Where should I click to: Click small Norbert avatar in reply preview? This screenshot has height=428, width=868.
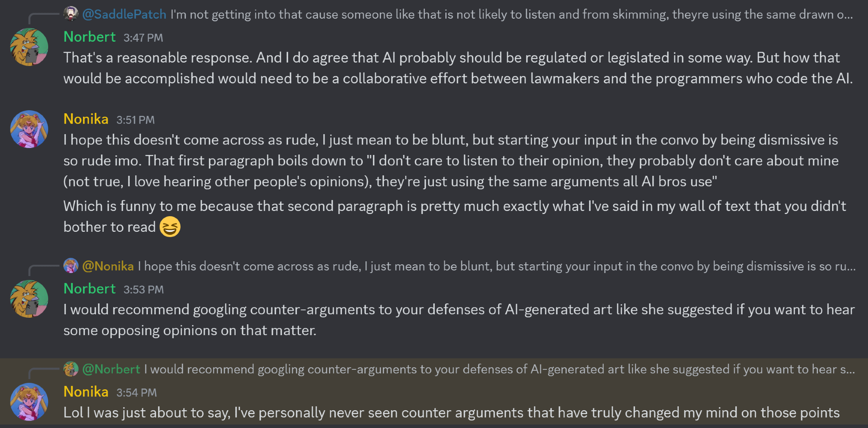tap(71, 369)
